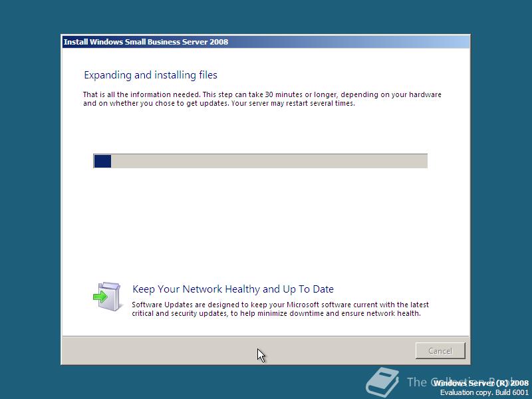
Task: Click the Cancel button
Action: (440, 350)
